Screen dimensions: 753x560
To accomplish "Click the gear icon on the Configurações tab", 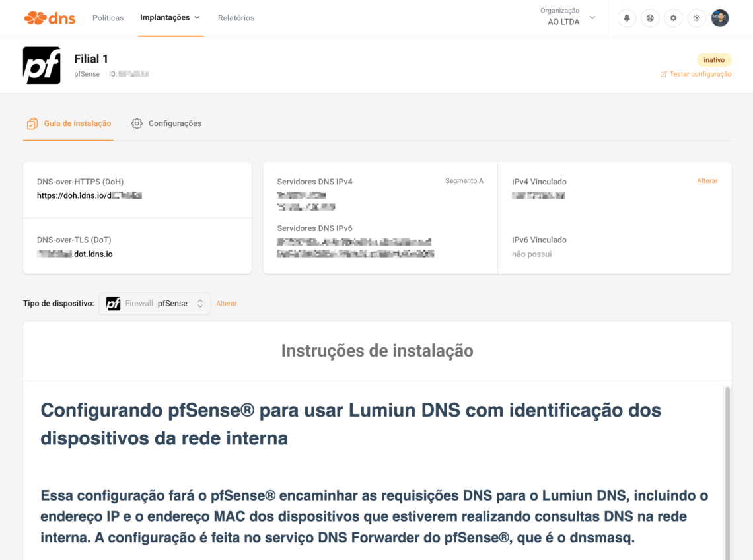I will [x=137, y=123].
